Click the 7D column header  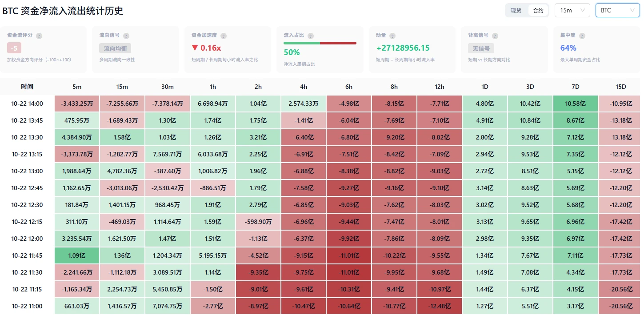coord(576,87)
